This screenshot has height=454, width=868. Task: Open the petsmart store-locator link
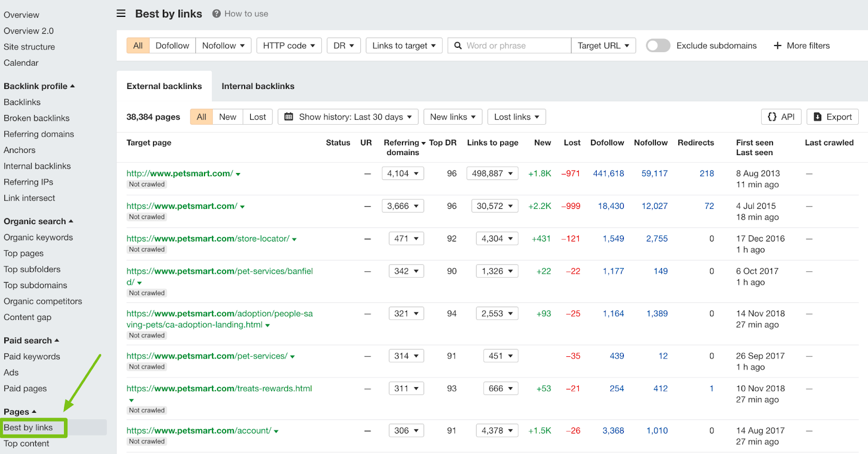208,239
